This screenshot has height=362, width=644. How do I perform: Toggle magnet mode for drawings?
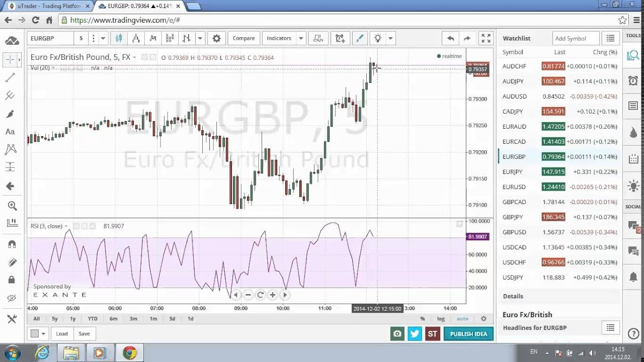(x=12, y=244)
